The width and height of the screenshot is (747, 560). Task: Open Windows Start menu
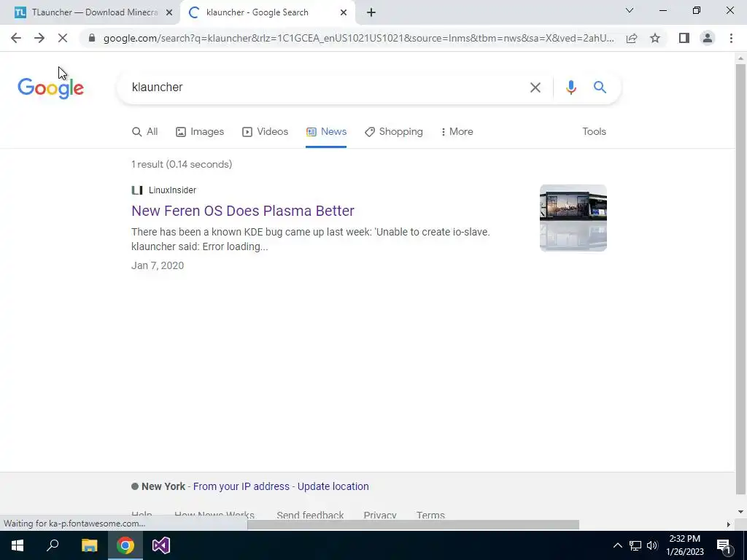click(x=18, y=545)
